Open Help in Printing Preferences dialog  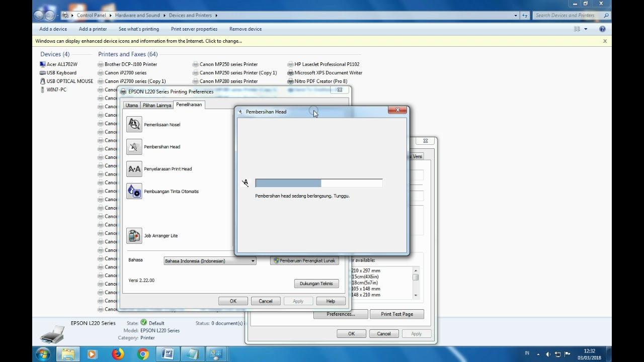click(331, 301)
